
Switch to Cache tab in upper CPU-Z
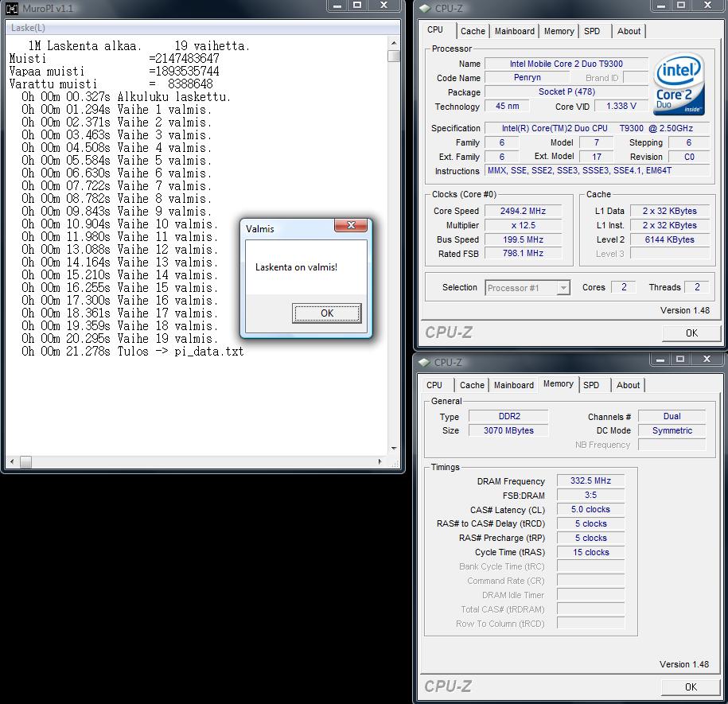pyautogui.click(x=473, y=31)
